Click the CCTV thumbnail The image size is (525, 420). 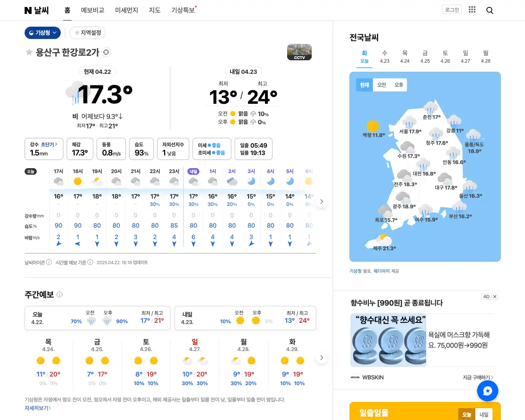pyautogui.click(x=299, y=52)
